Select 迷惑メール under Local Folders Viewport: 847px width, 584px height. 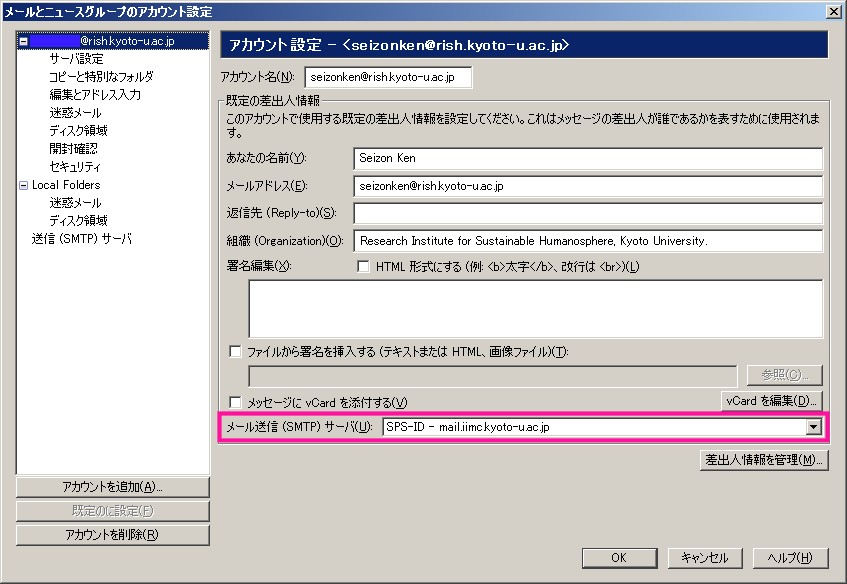[x=75, y=203]
